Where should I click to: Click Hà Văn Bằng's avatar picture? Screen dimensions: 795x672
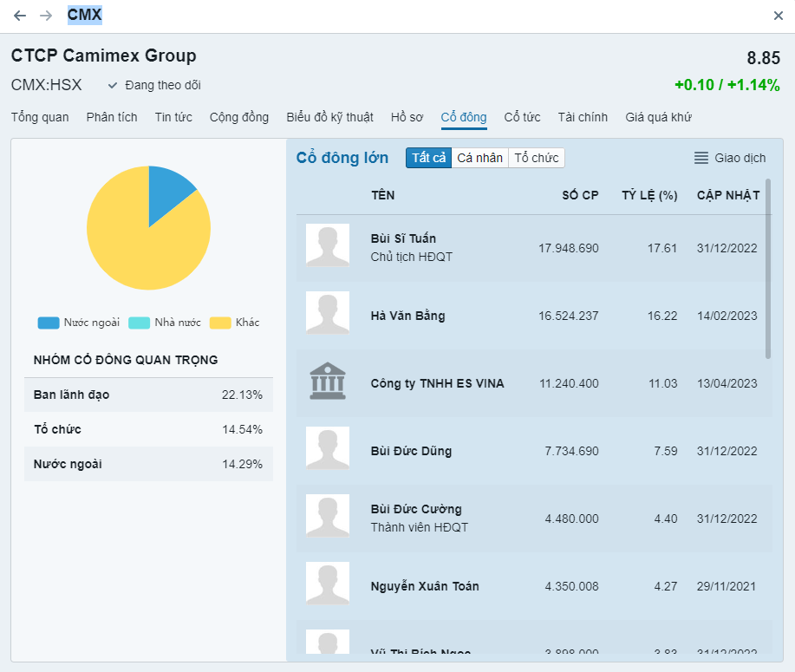(327, 314)
